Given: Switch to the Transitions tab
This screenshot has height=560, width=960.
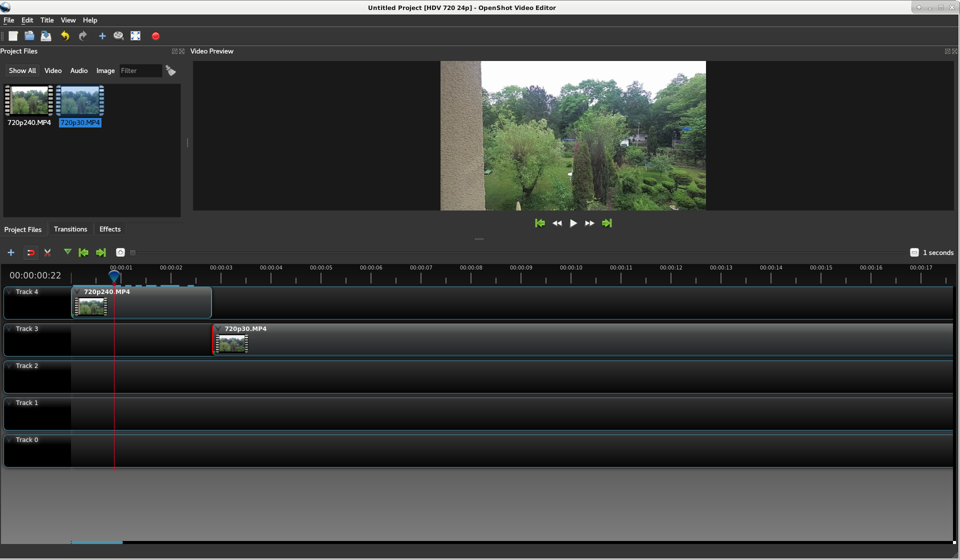Looking at the screenshot, I should click(70, 229).
